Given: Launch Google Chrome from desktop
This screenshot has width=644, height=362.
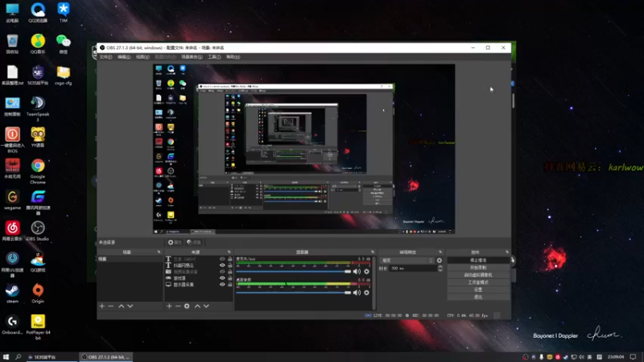Looking at the screenshot, I should tap(38, 171).
